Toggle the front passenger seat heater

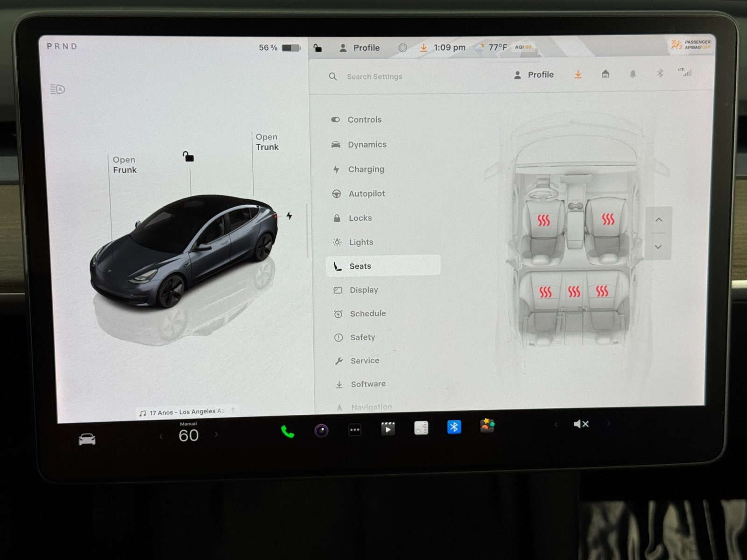607,219
